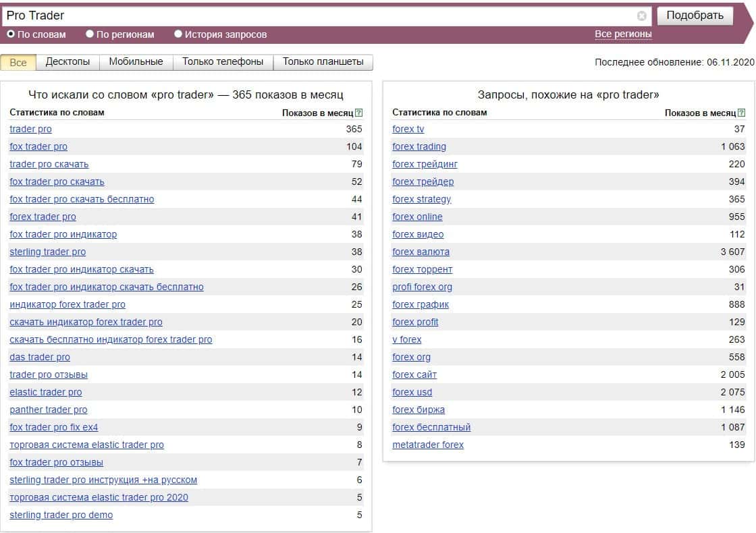This screenshot has width=756, height=533.
Task: Switch to the 'Десктопы' tab
Action: [x=67, y=62]
